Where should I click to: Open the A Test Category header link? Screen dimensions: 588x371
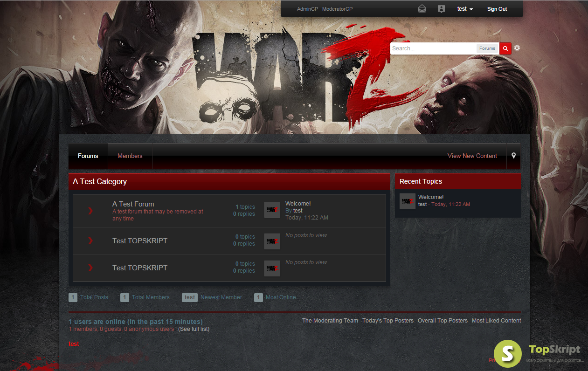[x=100, y=182]
